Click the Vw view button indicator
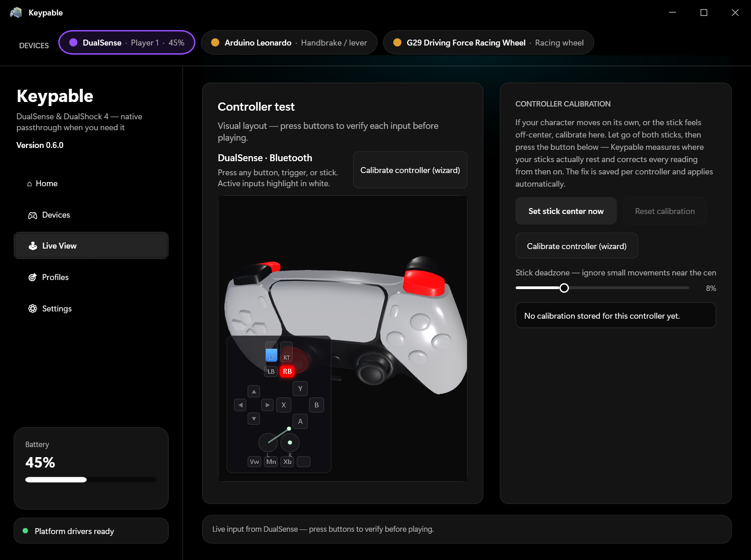This screenshot has width=751, height=560. click(254, 462)
